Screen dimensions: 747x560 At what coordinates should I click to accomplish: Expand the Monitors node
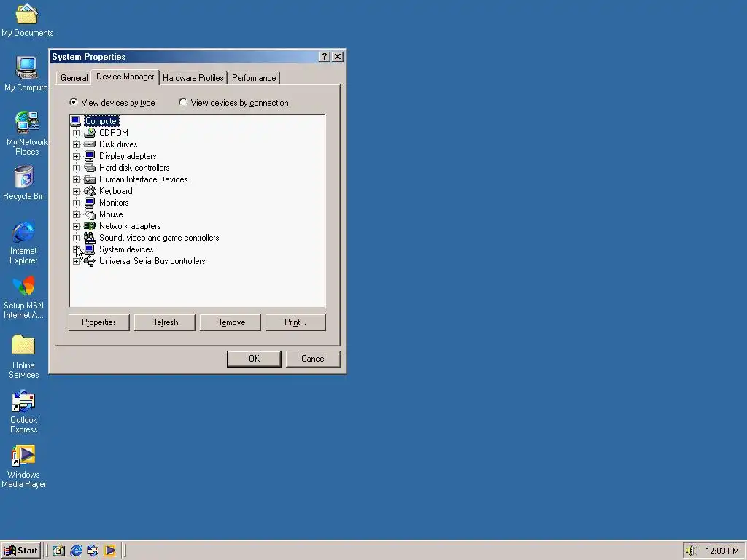pyautogui.click(x=76, y=203)
